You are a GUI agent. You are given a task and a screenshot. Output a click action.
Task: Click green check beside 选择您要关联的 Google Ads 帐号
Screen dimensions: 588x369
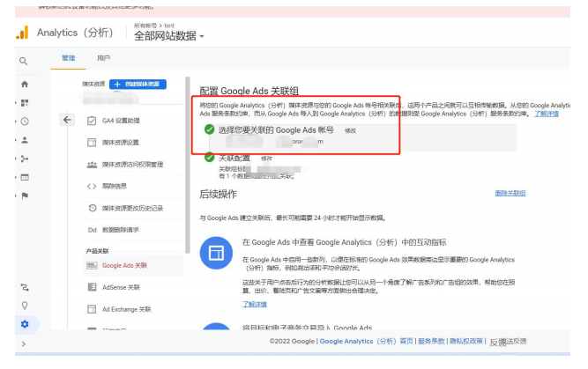pyautogui.click(x=209, y=129)
